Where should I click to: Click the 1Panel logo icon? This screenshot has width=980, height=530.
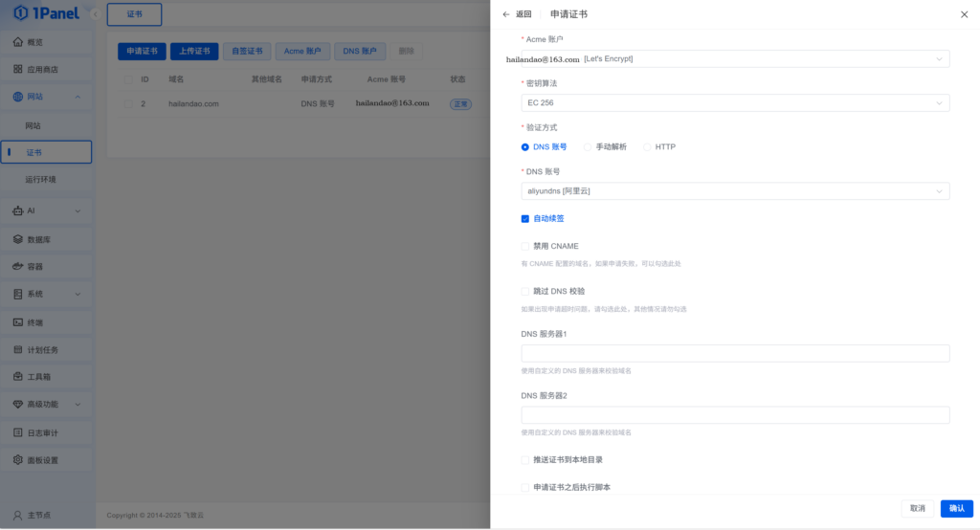click(x=21, y=12)
